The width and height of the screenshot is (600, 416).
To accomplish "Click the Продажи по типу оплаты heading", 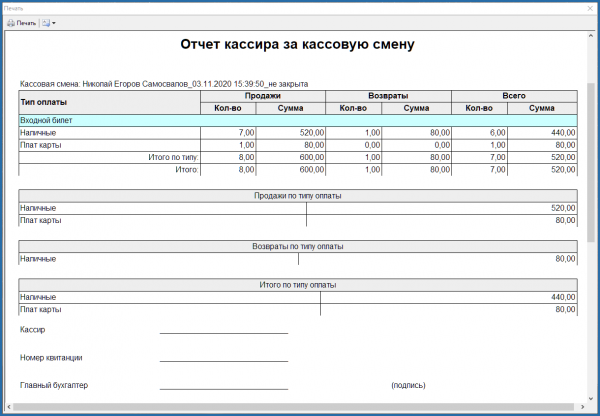I will click(x=297, y=196).
